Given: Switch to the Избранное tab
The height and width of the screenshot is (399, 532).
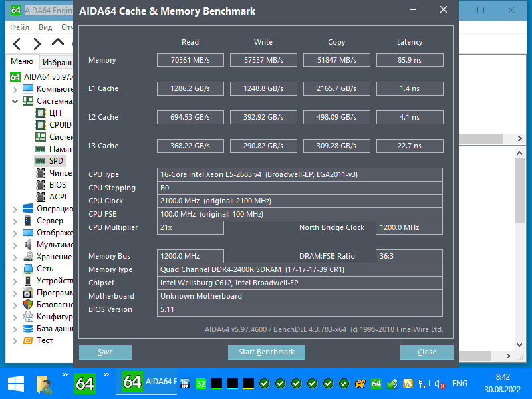Looking at the screenshot, I should (x=57, y=63).
